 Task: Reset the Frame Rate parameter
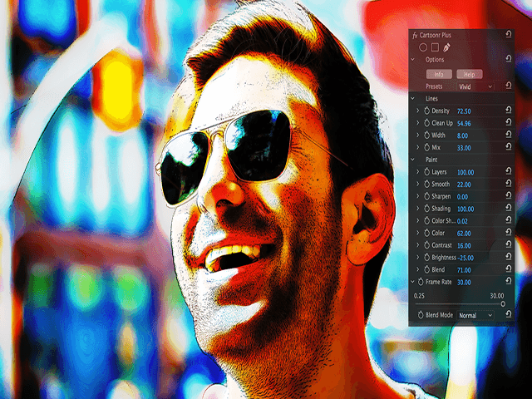point(508,281)
